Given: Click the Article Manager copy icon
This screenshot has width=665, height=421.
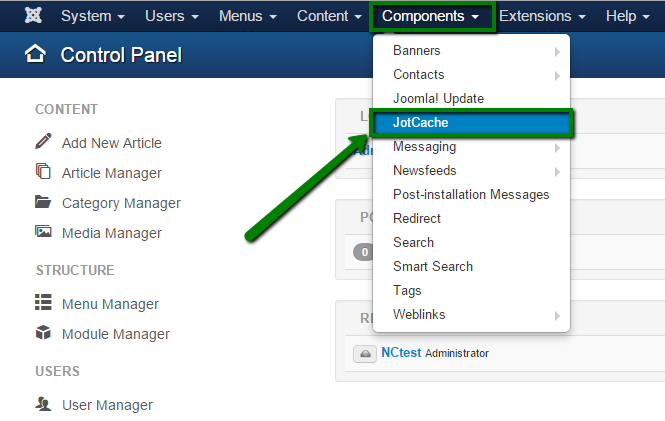Looking at the screenshot, I should click(x=43, y=171).
